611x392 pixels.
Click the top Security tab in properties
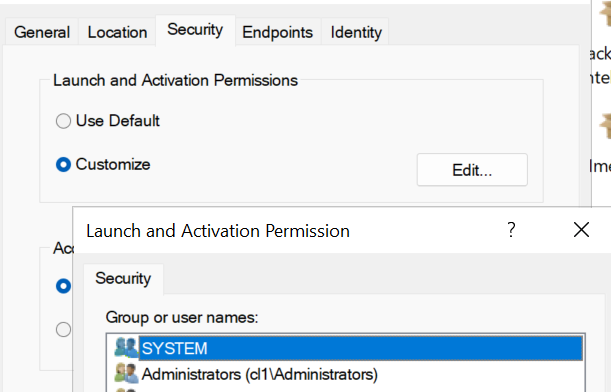tap(195, 30)
